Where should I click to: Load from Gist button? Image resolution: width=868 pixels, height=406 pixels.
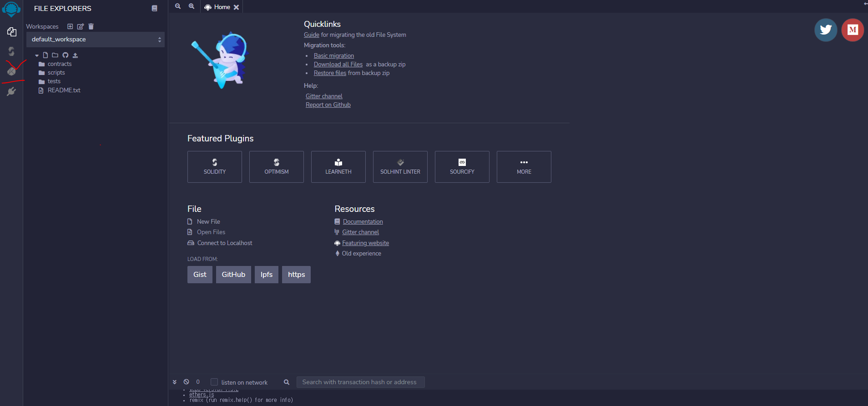200,275
